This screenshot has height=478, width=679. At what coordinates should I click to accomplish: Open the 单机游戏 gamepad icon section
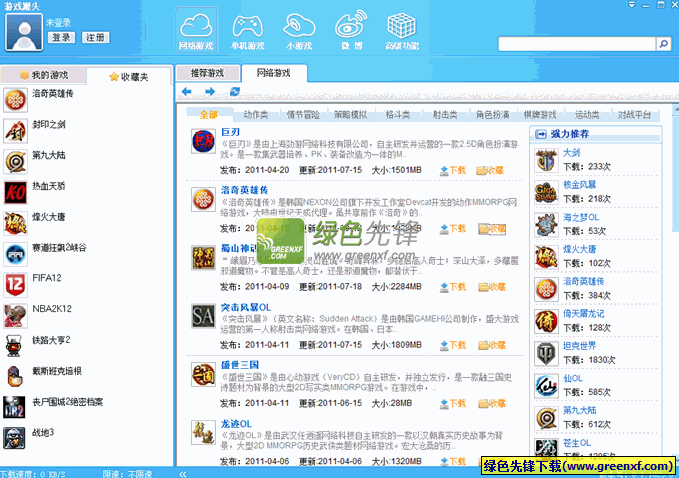[x=248, y=31]
